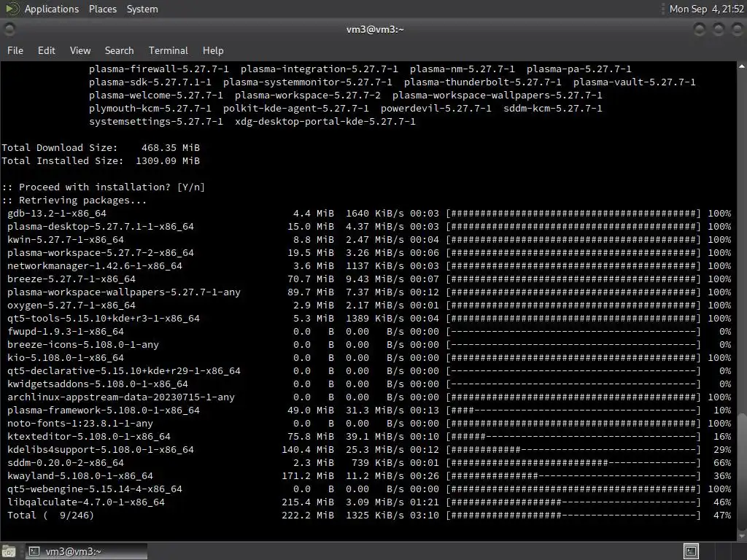
Task: Open the Places menu
Action: pyautogui.click(x=102, y=9)
